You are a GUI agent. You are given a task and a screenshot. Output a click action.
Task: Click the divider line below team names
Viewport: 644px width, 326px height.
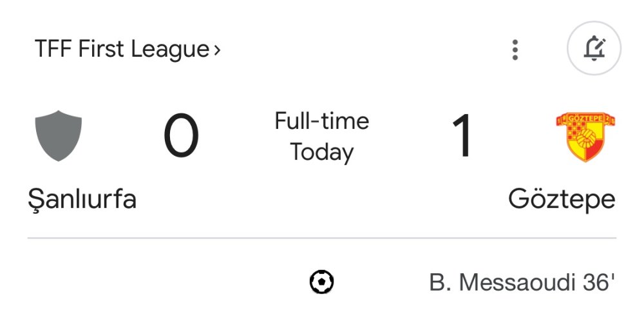(321, 238)
